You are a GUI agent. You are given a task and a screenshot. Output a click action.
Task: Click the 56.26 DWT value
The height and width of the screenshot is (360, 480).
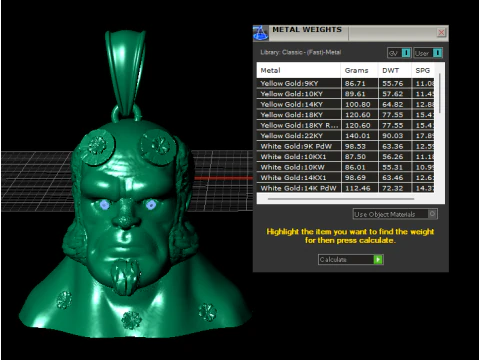[393, 157]
